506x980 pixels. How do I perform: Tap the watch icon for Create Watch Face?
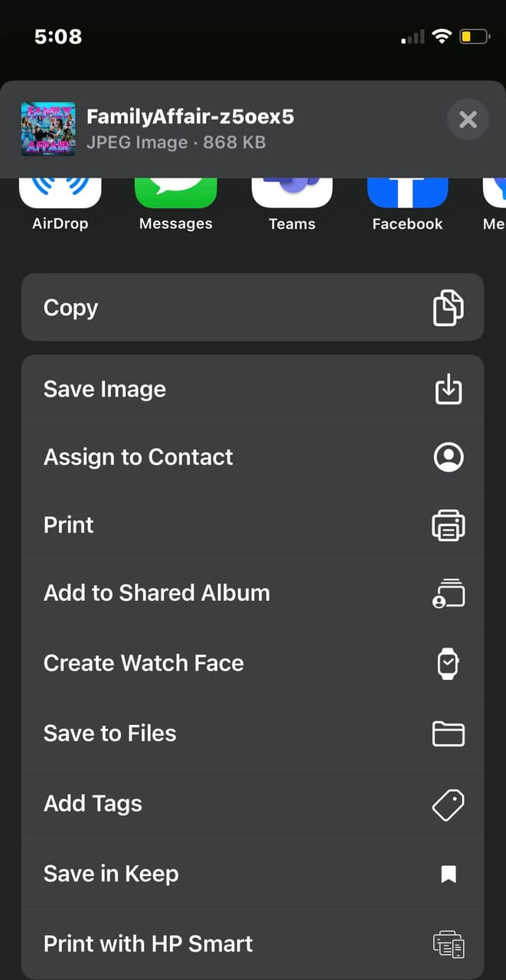click(448, 663)
